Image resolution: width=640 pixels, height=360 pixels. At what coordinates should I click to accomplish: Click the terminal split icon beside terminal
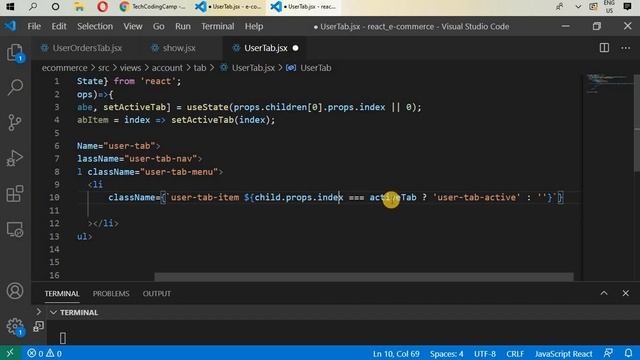(x=38, y=326)
